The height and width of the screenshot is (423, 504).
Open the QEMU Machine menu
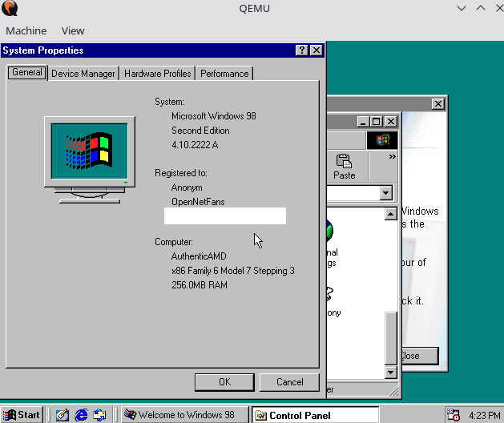[26, 31]
